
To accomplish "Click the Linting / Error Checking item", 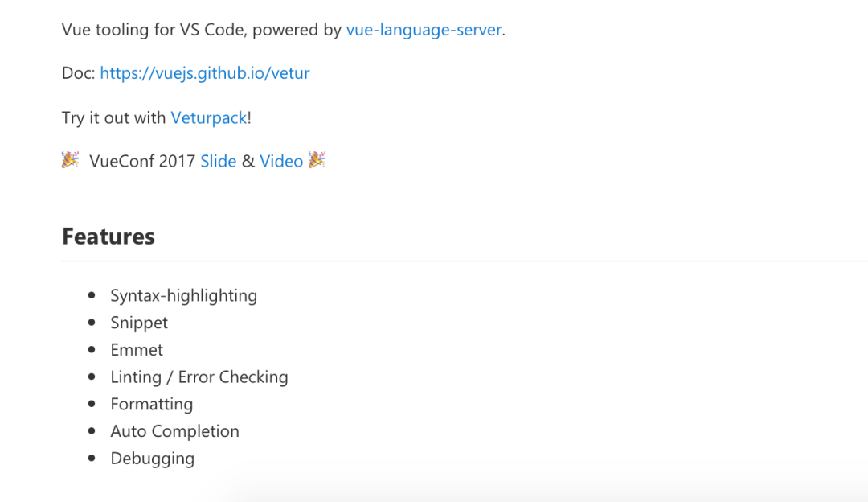I will [x=199, y=377].
